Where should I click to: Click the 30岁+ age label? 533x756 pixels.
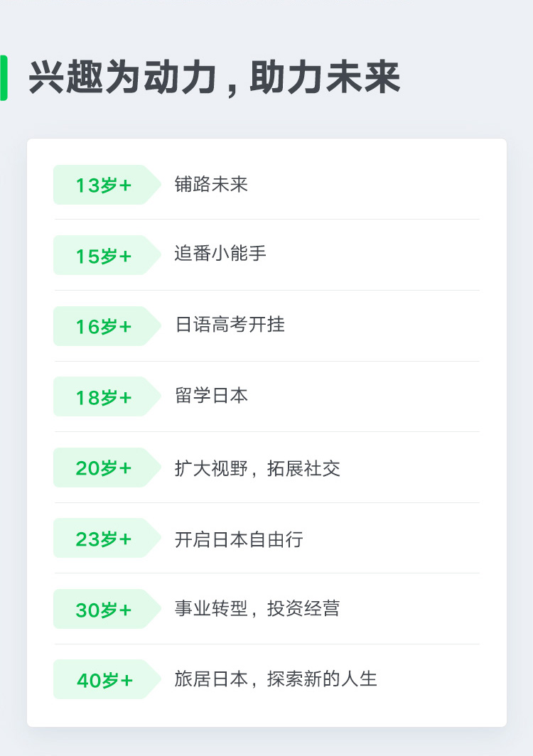click(107, 609)
